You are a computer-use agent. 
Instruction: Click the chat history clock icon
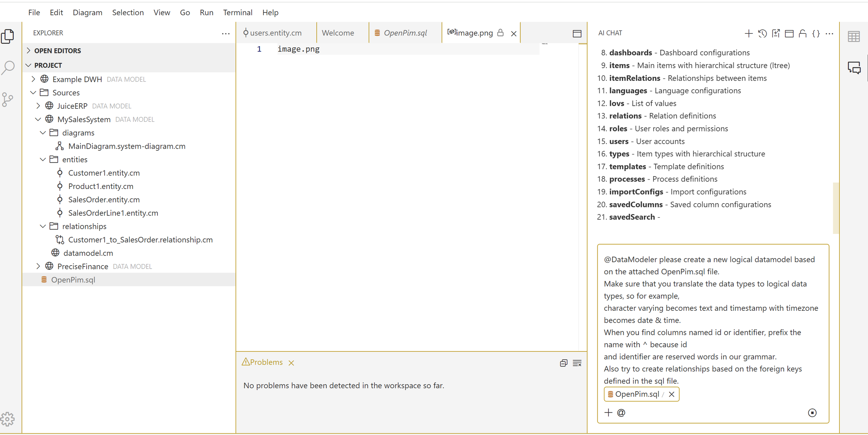click(762, 33)
